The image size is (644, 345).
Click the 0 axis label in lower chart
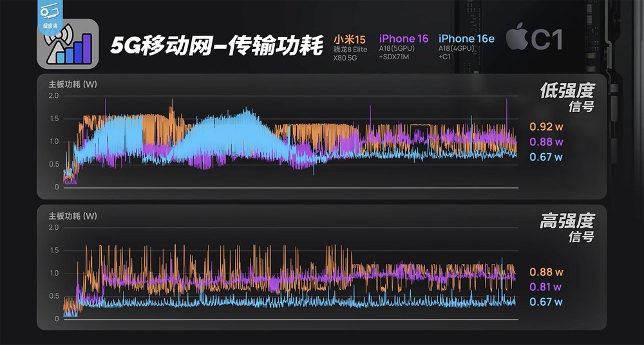[x=57, y=319]
